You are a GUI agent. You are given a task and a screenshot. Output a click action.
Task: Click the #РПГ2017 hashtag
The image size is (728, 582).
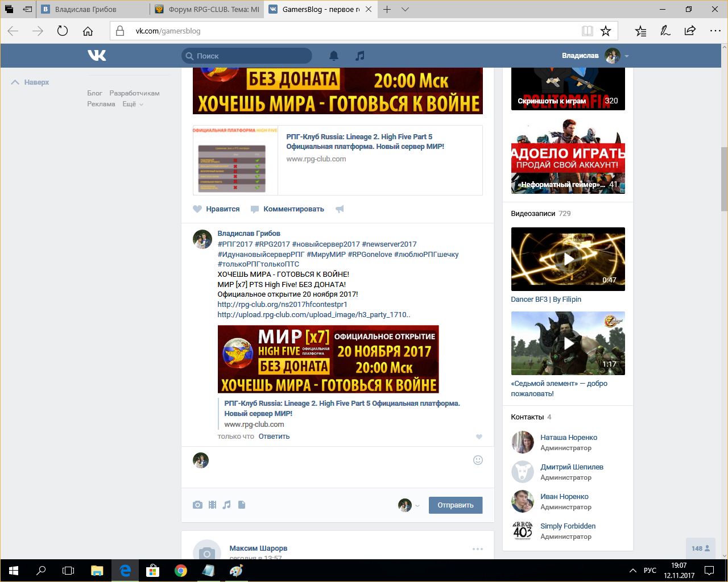(x=235, y=244)
